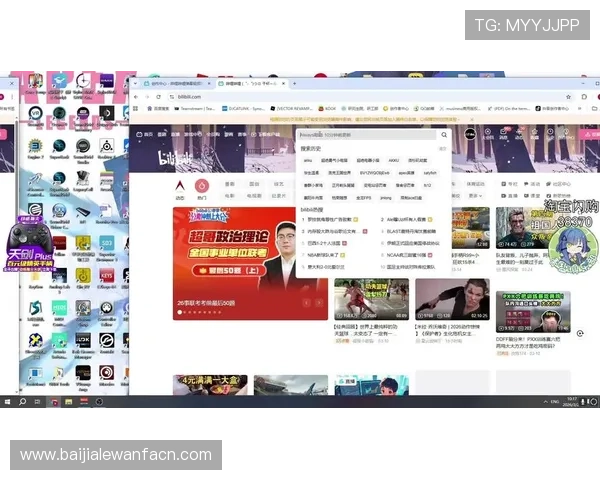The width and height of the screenshot is (600, 480).
Task: Open a new browser tab with plus button
Action: coord(285,84)
